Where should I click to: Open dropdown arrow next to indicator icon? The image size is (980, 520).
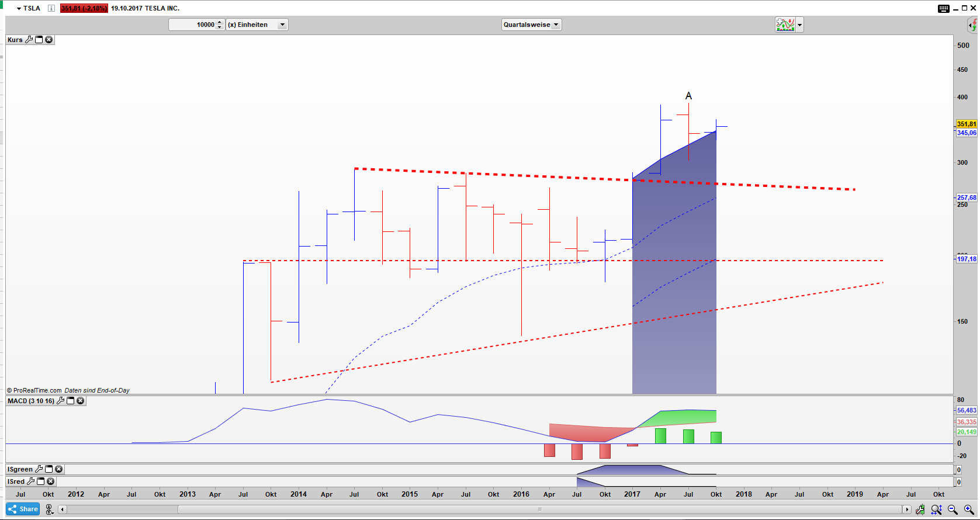click(799, 25)
